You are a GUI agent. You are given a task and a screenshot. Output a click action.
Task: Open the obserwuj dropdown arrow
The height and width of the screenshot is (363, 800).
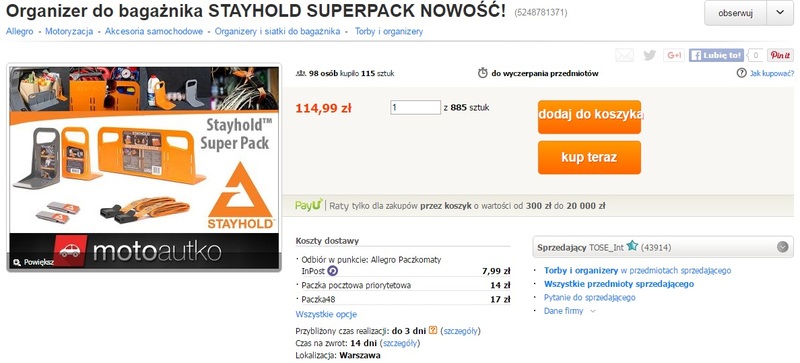780,13
